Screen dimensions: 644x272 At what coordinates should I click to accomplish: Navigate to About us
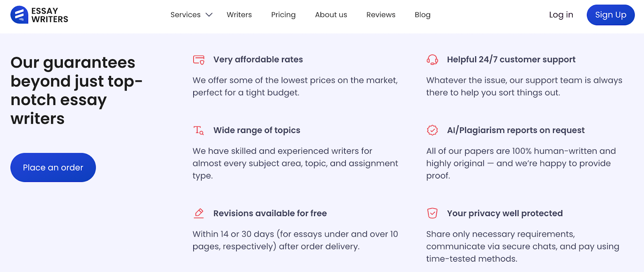(x=331, y=15)
